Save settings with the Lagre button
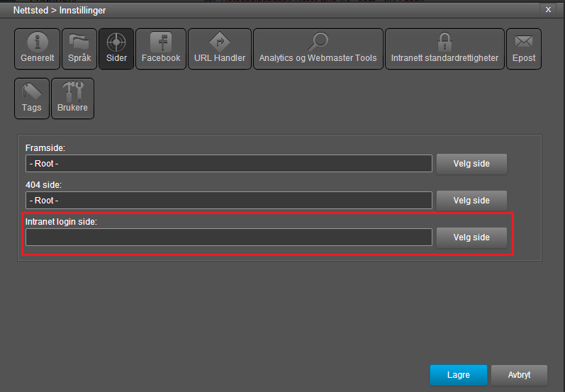Image resolution: width=565 pixels, height=392 pixels. coord(458,374)
